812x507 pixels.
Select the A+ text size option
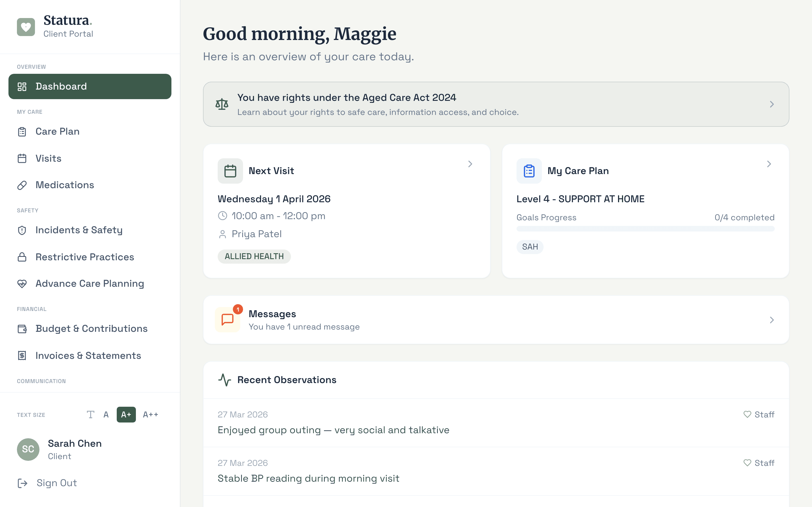click(x=126, y=415)
